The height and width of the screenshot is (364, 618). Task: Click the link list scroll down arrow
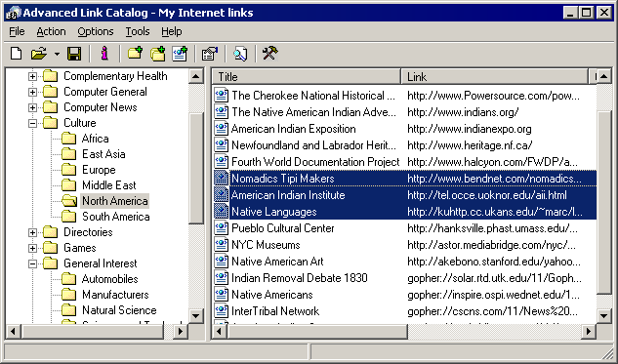point(603,315)
